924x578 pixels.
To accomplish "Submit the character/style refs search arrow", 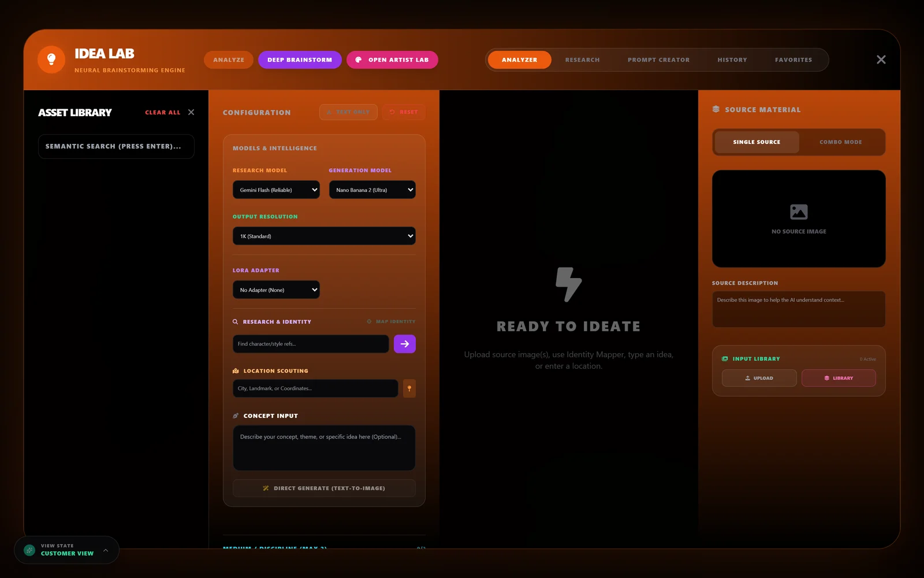I will tap(405, 344).
